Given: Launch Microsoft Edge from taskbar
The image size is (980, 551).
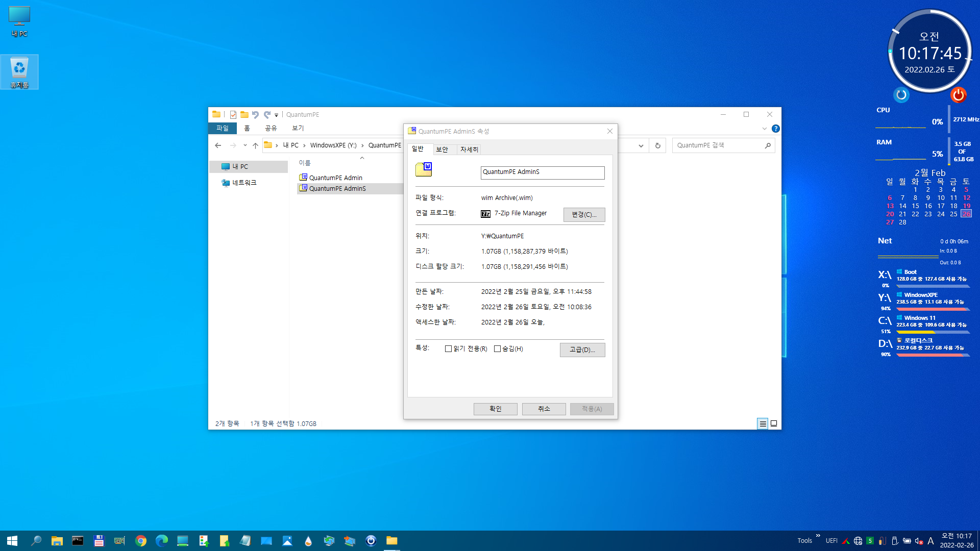Looking at the screenshot, I should [162, 541].
